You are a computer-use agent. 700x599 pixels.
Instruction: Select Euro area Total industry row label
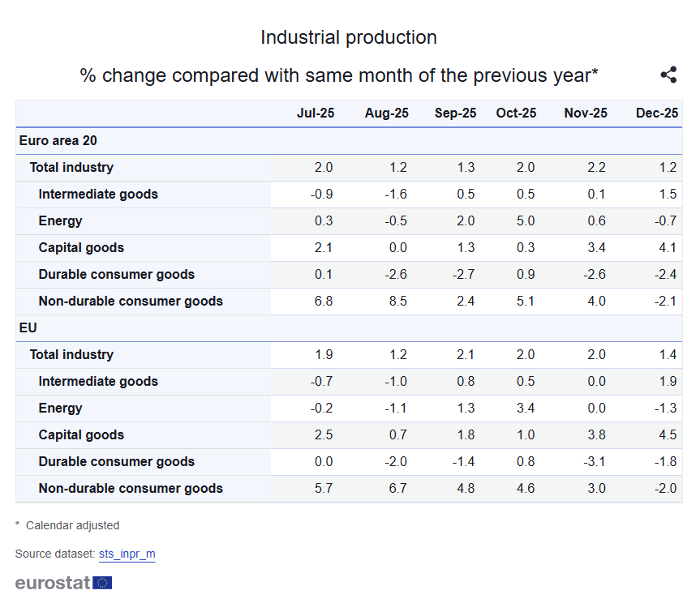[71, 167]
